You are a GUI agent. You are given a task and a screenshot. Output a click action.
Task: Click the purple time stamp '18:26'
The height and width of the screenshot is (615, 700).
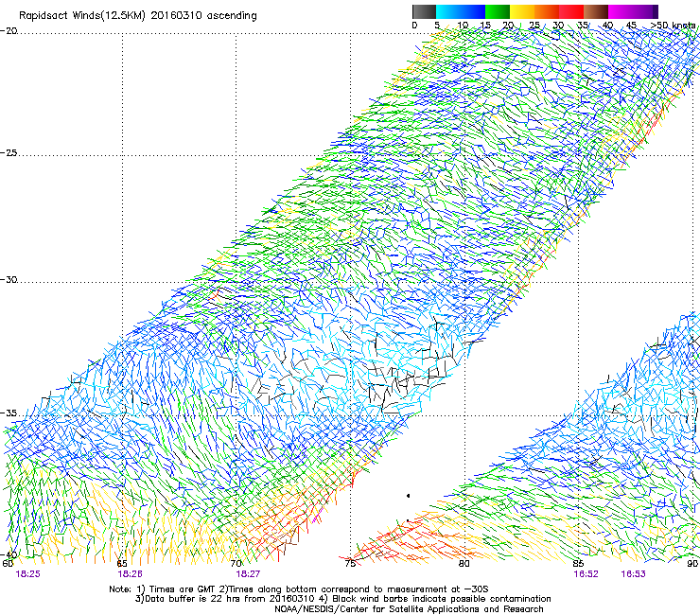click(130, 574)
